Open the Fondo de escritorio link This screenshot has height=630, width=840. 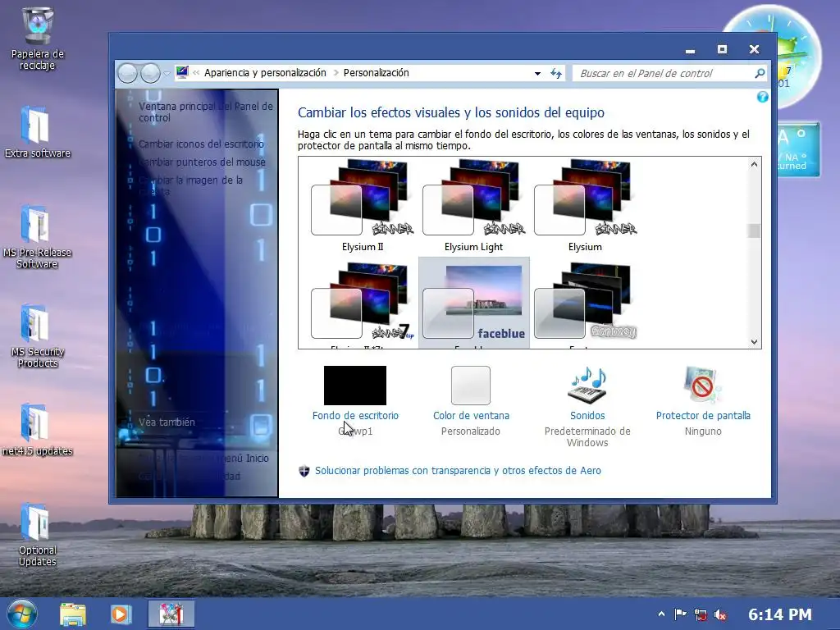(x=355, y=416)
